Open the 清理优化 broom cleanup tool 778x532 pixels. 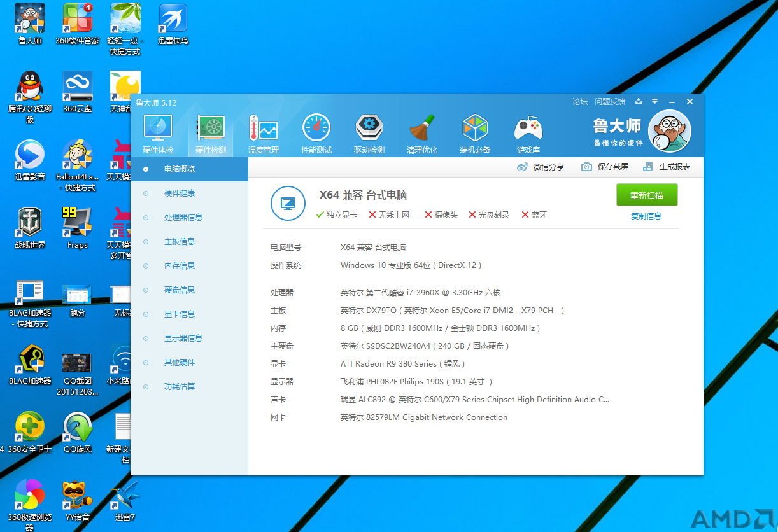pyautogui.click(x=422, y=134)
